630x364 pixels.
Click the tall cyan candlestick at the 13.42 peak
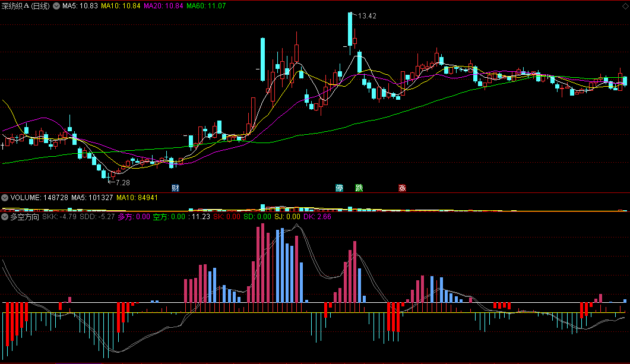pyautogui.click(x=350, y=29)
